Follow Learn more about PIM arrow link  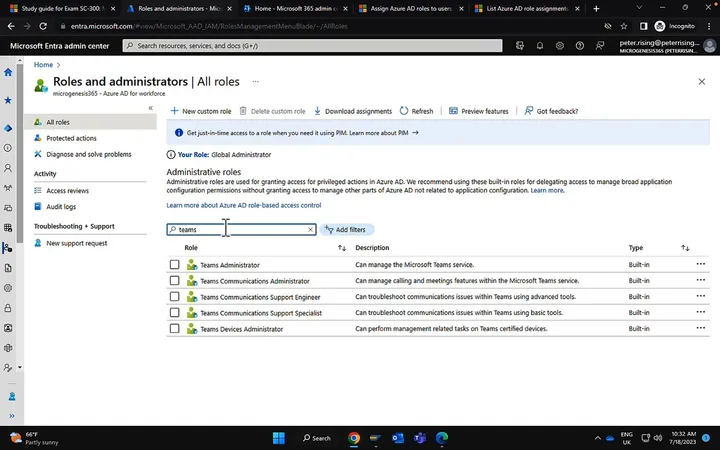tap(384, 133)
